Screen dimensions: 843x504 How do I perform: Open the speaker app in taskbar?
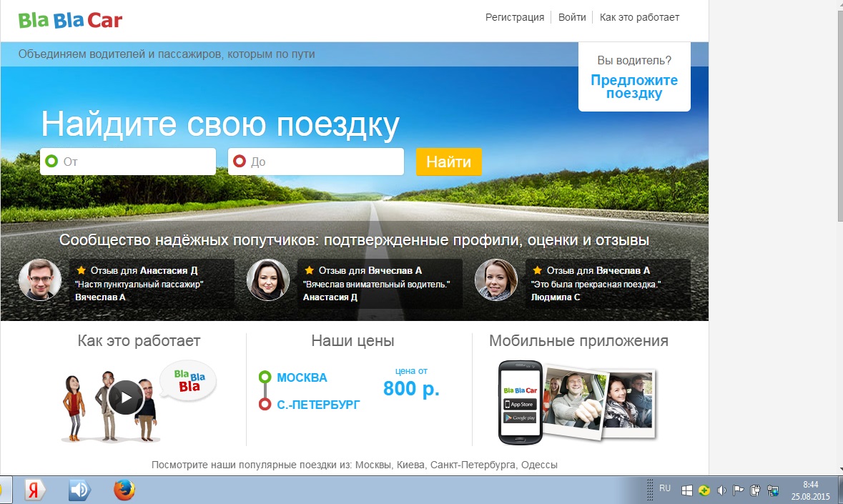[79, 490]
